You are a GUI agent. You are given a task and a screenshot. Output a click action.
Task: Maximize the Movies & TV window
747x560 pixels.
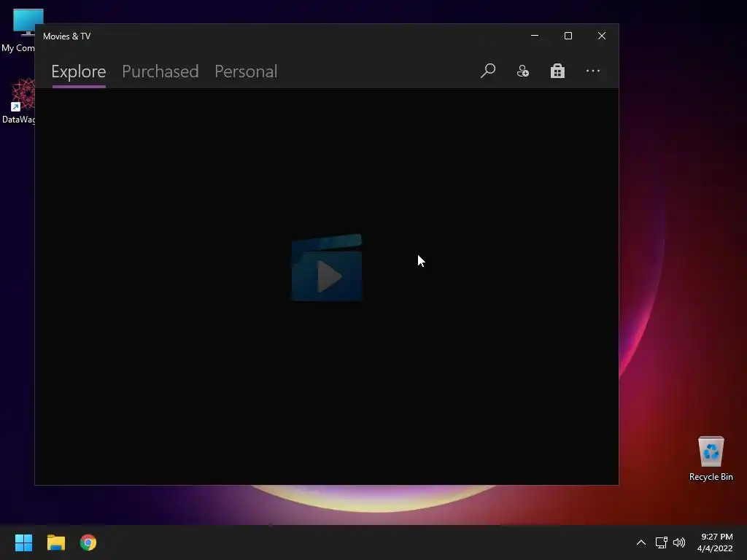(x=568, y=36)
